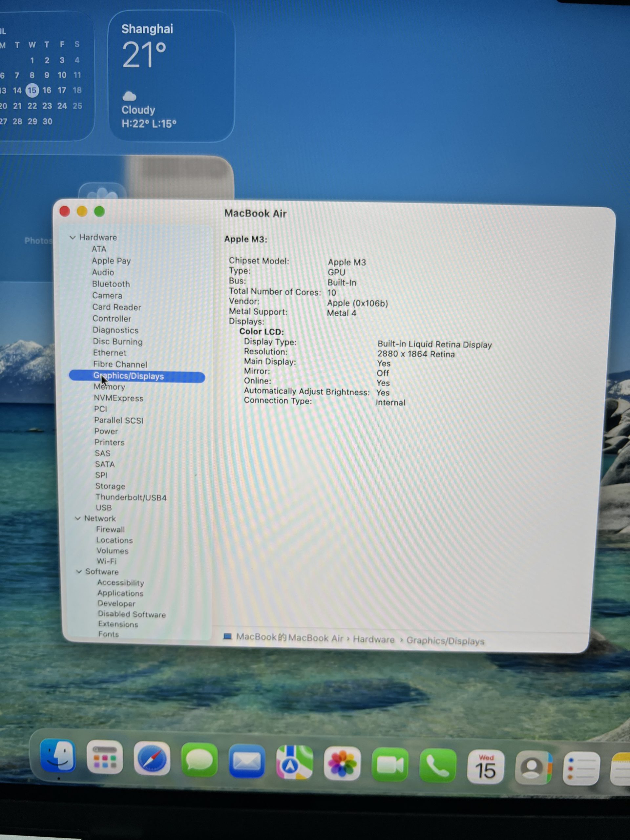The image size is (630, 840).
Task: Open Finder from the dock
Action: pyautogui.click(x=58, y=756)
